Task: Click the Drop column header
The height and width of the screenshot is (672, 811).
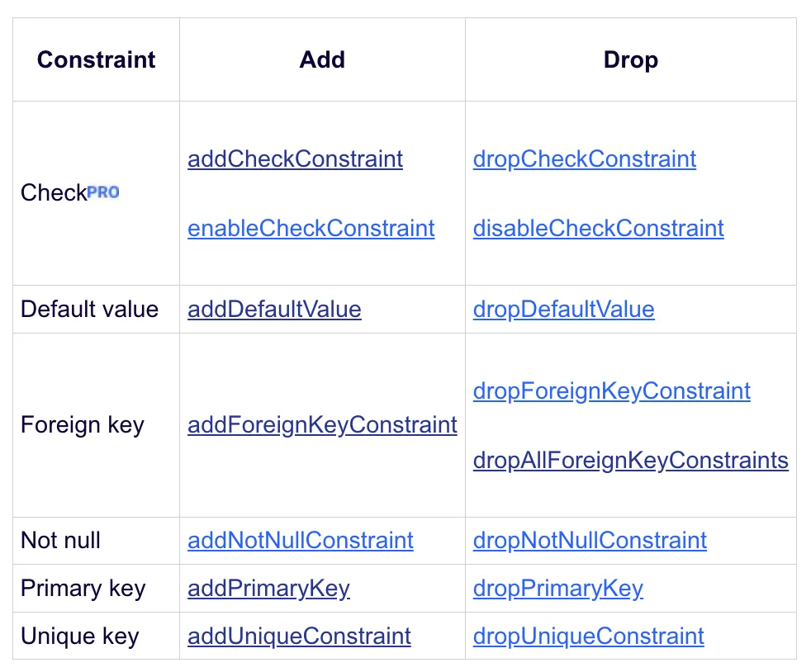Action: 630,60
